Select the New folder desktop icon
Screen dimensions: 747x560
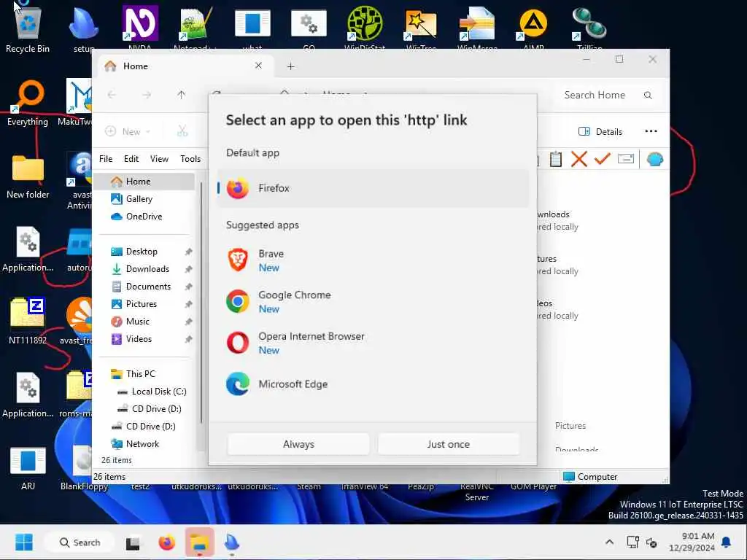pos(28,176)
